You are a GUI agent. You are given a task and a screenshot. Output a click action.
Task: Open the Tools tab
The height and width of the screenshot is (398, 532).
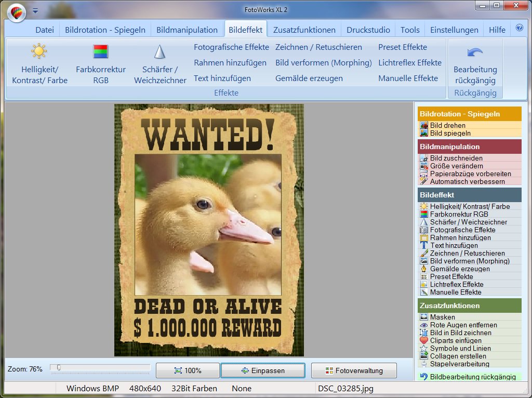[410, 30]
